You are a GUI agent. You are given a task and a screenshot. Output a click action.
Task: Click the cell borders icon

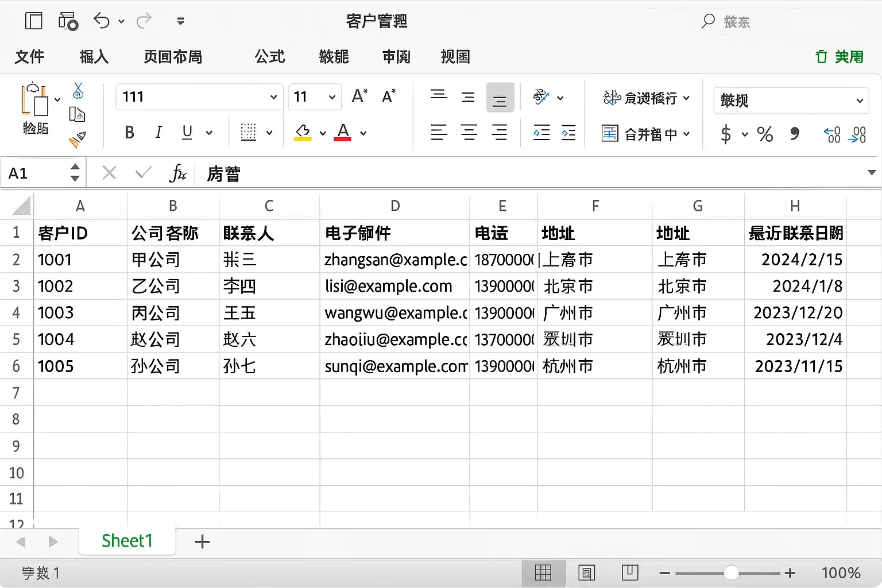[248, 133]
